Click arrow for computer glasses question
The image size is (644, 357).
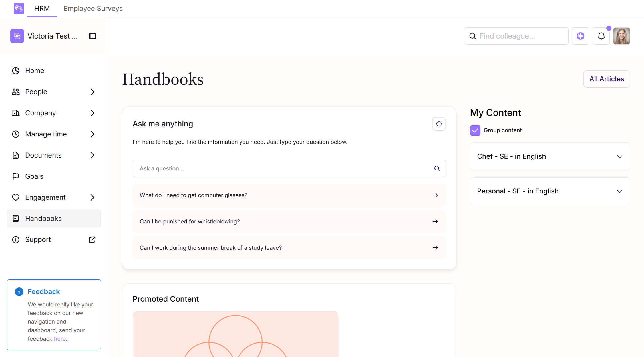(435, 195)
